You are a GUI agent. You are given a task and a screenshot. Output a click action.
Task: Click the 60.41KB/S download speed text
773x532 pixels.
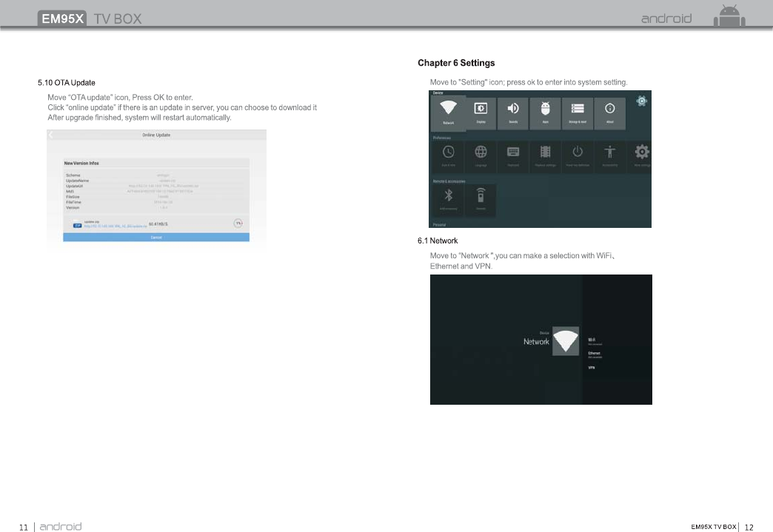tap(158, 224)
